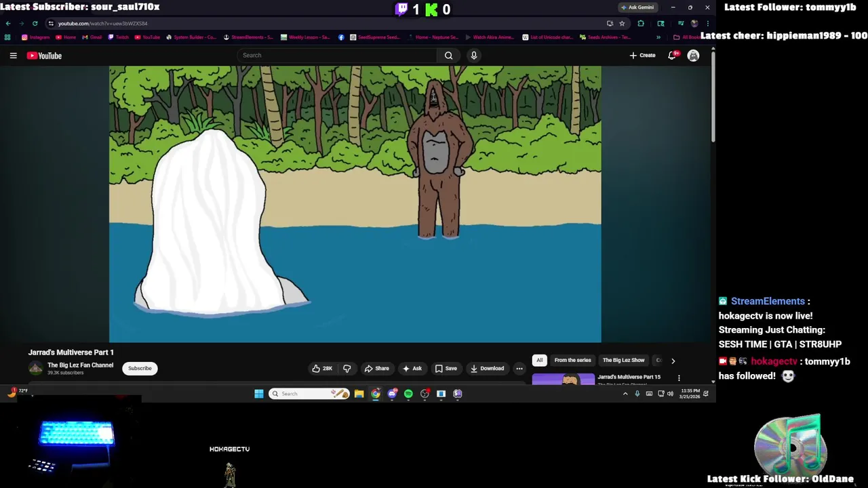Open the YouTube hamburger guide menu

tap(13, 56)
